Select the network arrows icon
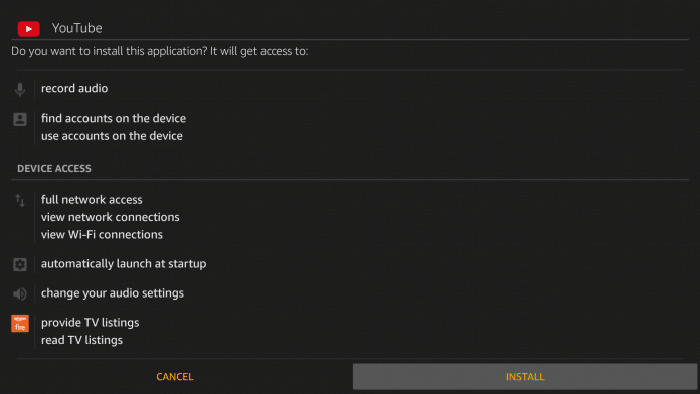Viewport: 700px width, 394px height. pyautogui.click(x=20, y=201)
